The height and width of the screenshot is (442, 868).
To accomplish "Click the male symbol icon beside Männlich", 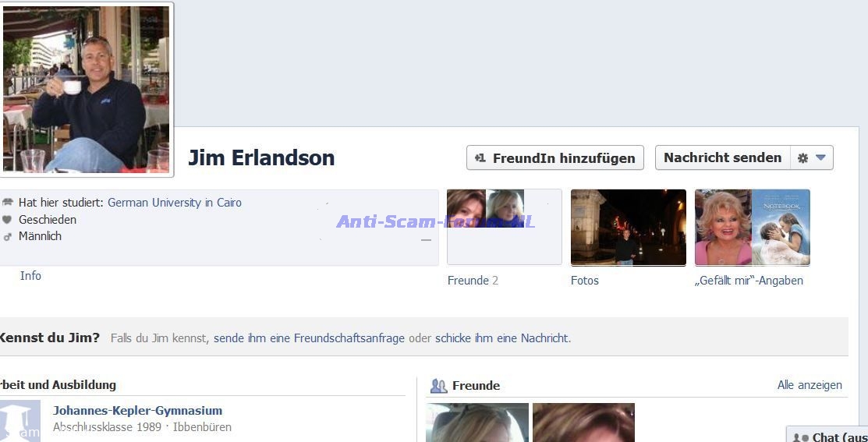I will coord(8,236).
